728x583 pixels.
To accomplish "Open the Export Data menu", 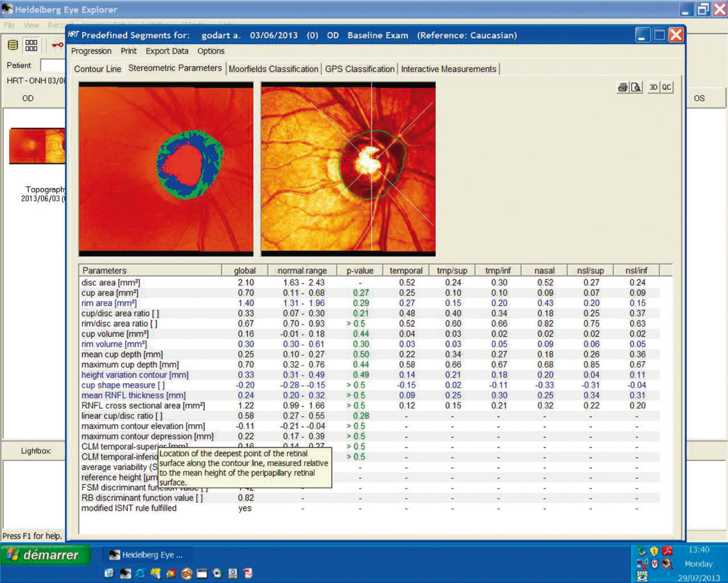I will pos(167,51).
